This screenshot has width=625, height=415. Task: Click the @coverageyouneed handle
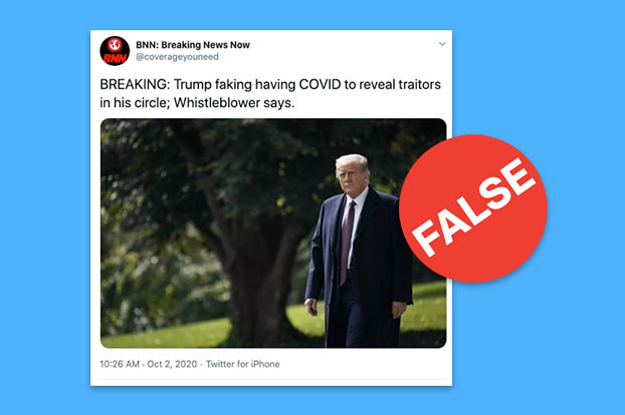(177, 57)
